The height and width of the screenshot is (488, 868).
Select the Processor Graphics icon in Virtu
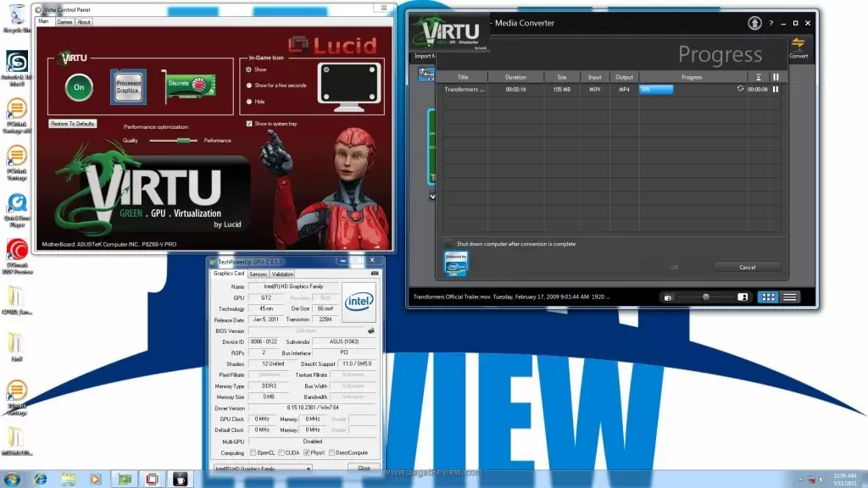point(128,87)
